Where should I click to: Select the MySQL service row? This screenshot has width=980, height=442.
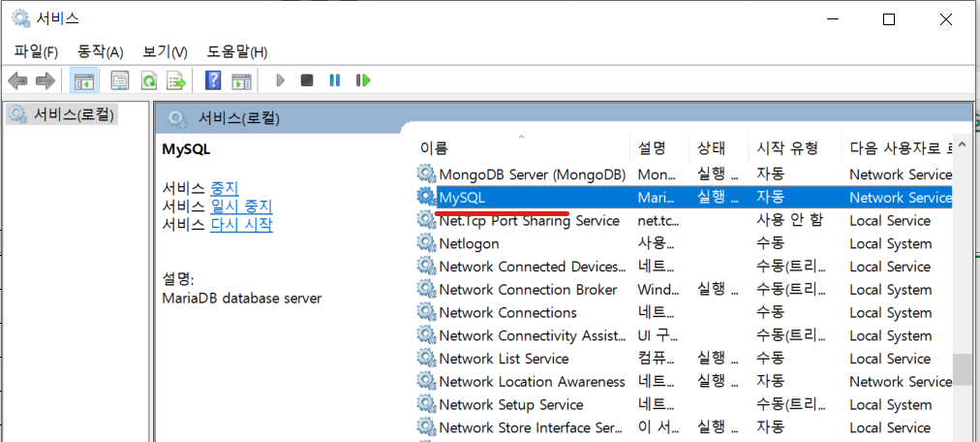[684, 197]
